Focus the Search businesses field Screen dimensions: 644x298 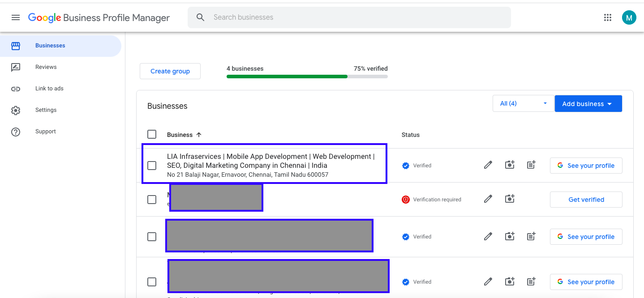349,17
